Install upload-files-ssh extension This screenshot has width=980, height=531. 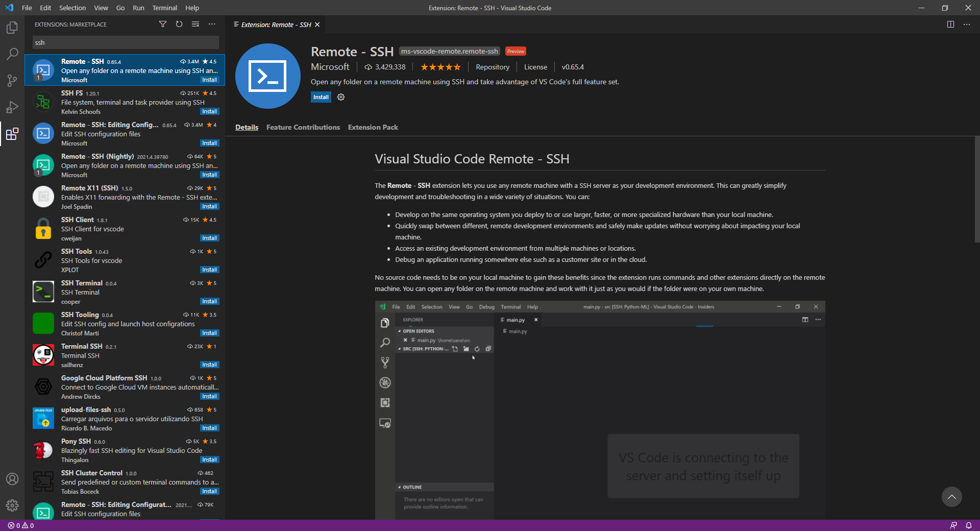pyautogui.click(x=209, y=428)
